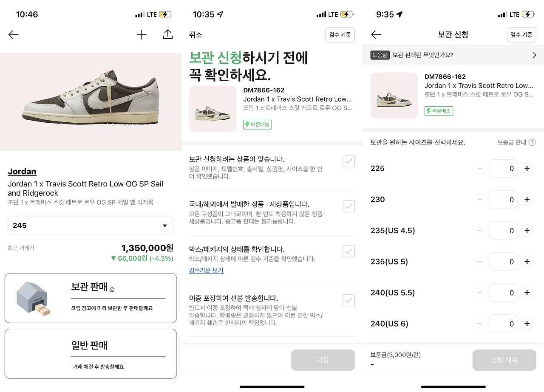Select the 일반 판매 option card

coord(91,353)
